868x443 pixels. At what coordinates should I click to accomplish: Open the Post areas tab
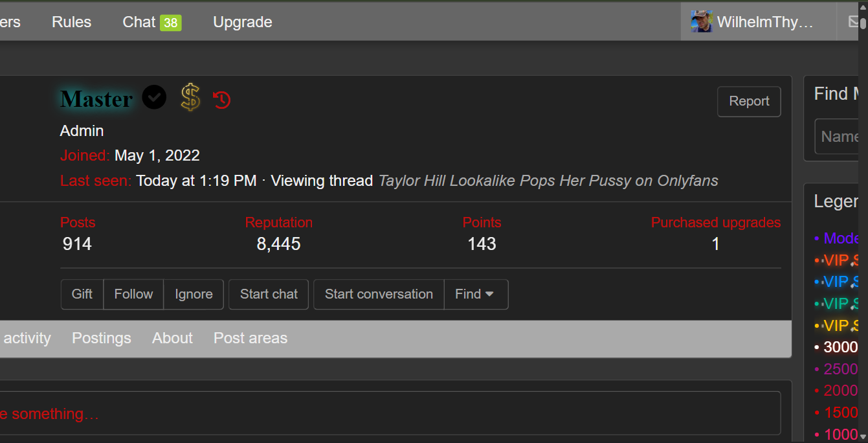(x=250, y=338)
